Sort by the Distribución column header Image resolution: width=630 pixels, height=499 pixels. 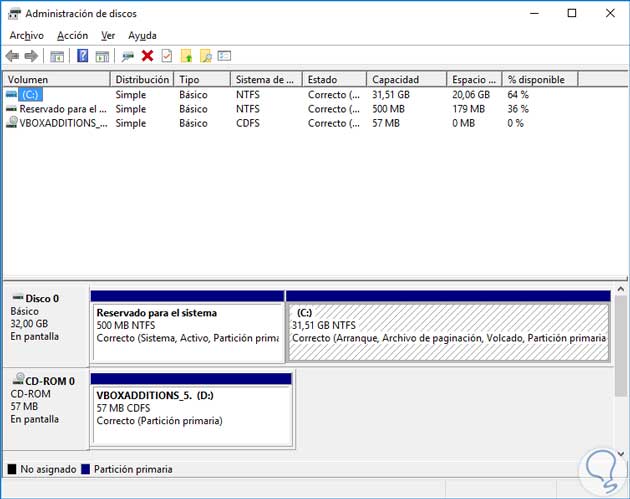tap(142, 80)
